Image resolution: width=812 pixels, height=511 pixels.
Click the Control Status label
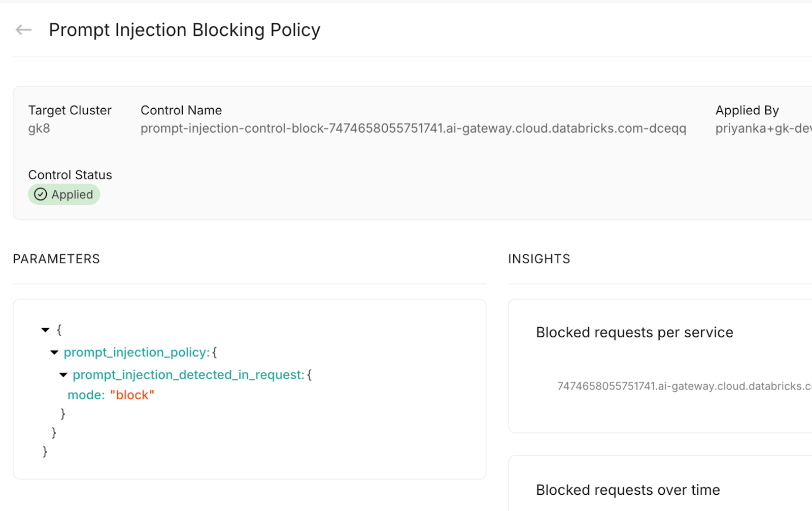(x=70, y=175)
